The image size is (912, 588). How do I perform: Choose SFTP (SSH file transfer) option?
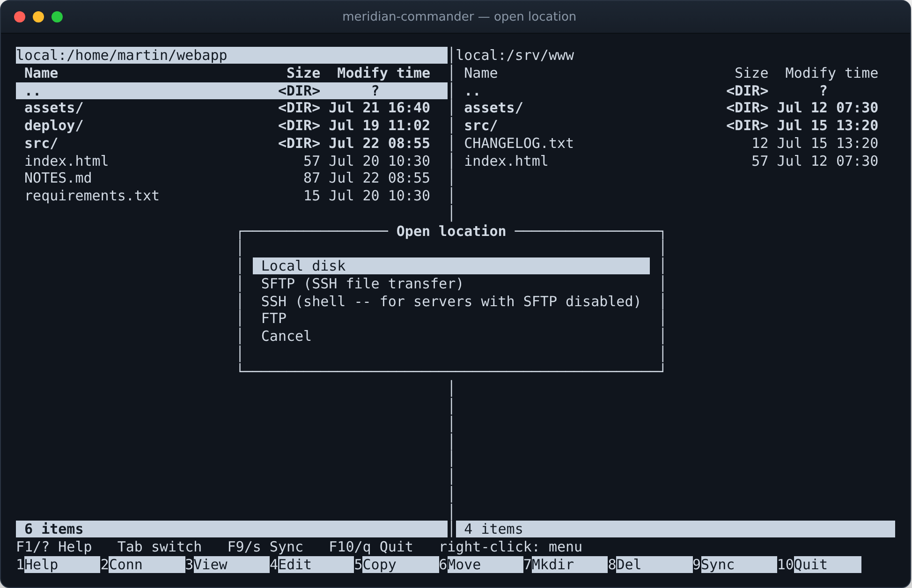[451, 284]
